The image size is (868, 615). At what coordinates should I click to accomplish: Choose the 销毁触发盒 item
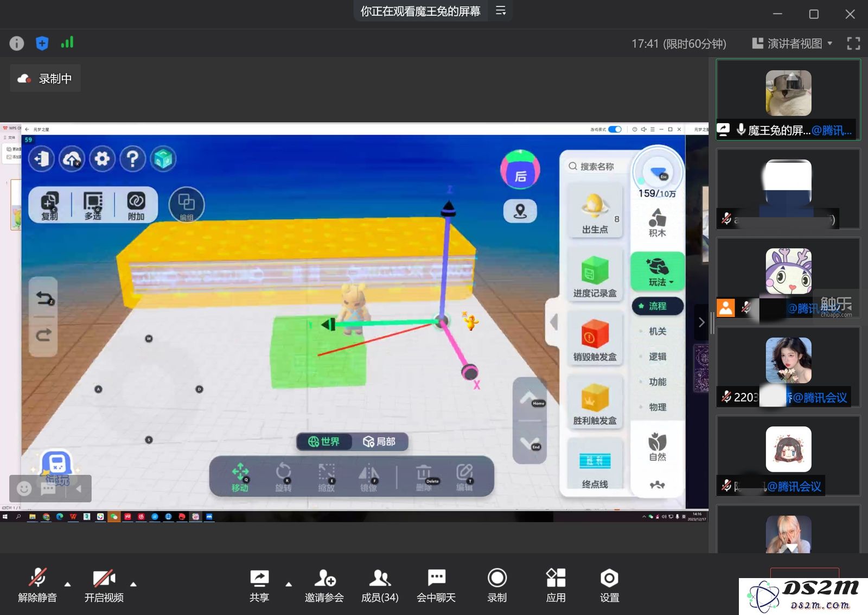click(595, 338)
